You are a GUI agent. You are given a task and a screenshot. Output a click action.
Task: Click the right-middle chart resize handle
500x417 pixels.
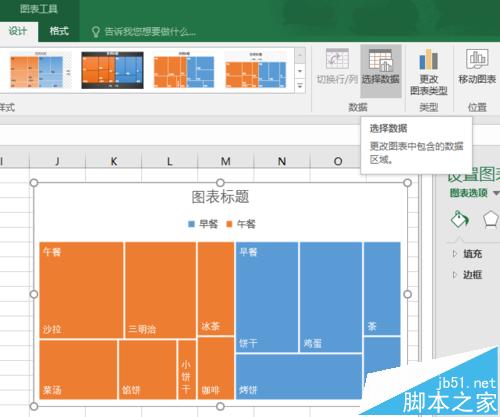click(x=407, y=294)
